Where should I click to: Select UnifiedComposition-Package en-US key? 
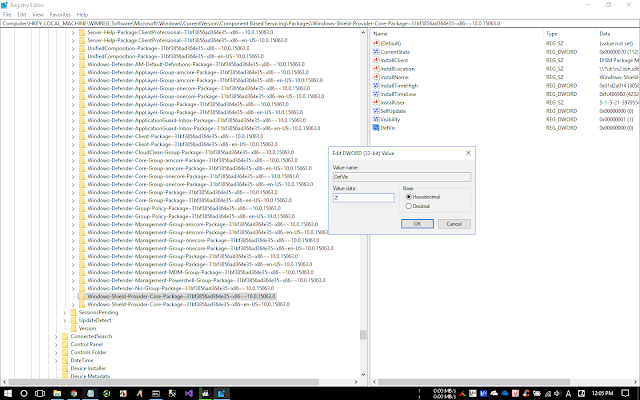tap(176, 56)
